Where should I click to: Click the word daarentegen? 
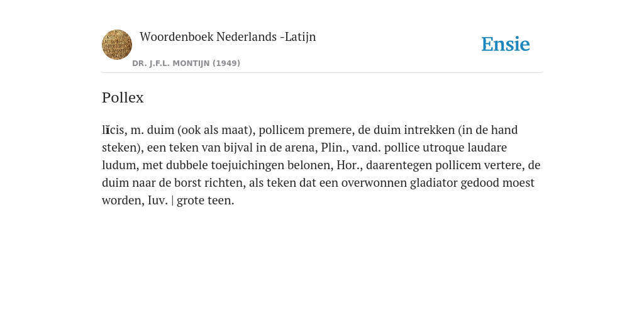click(x=399, y=165)
